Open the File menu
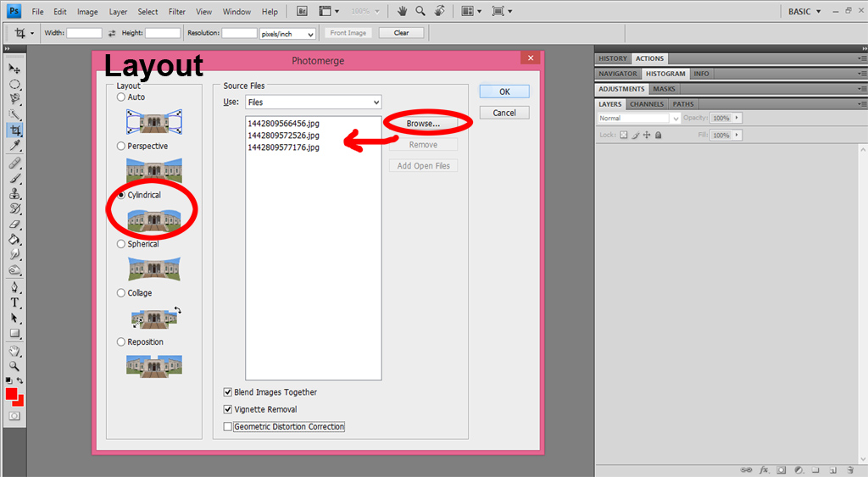This screenshot has height=477, width=868. [37, 12]
